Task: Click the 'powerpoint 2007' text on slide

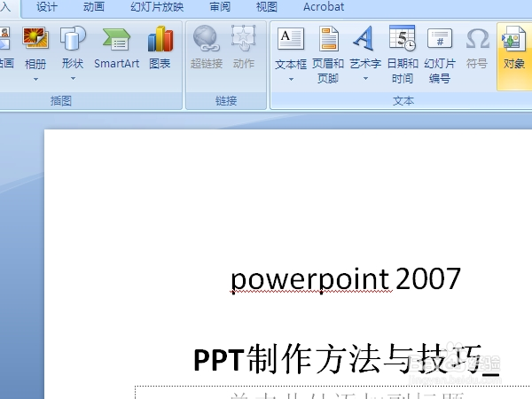Action: pos(346,279)
